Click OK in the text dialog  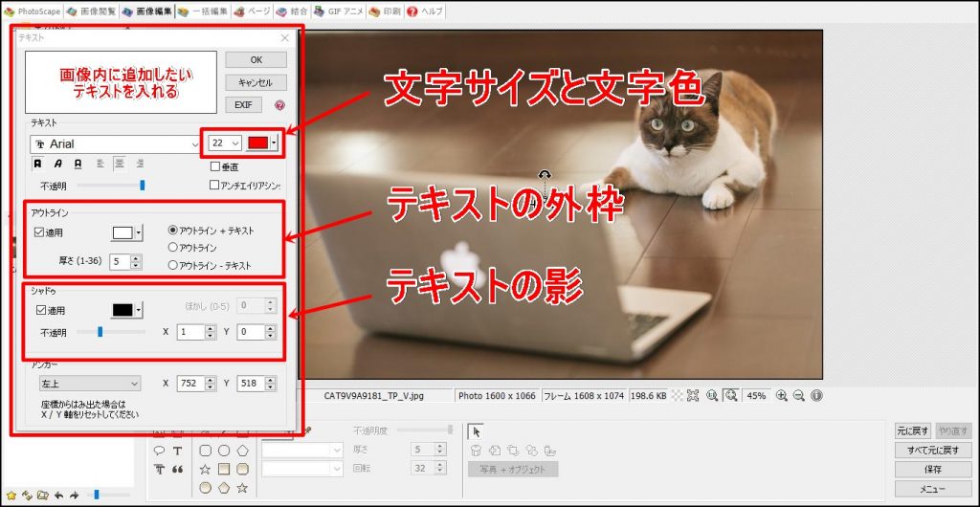[256, 60]
